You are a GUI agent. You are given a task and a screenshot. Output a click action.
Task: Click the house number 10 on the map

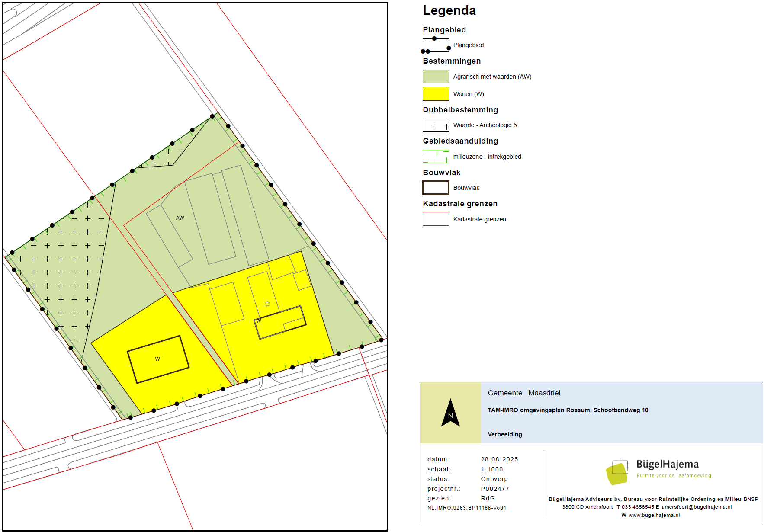pos(267,304)
